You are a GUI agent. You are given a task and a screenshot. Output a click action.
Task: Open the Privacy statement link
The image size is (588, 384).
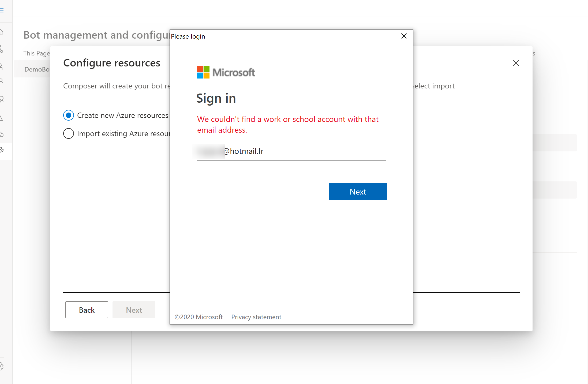point(256,317)
